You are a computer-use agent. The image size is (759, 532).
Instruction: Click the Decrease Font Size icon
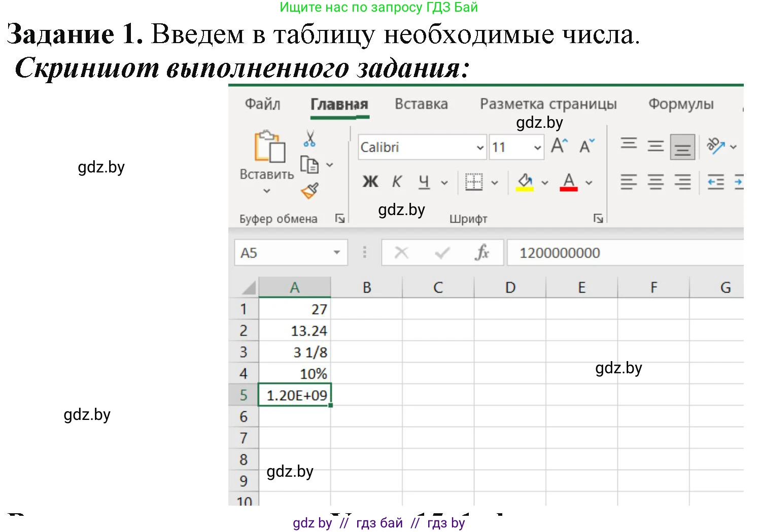[586, 147]
